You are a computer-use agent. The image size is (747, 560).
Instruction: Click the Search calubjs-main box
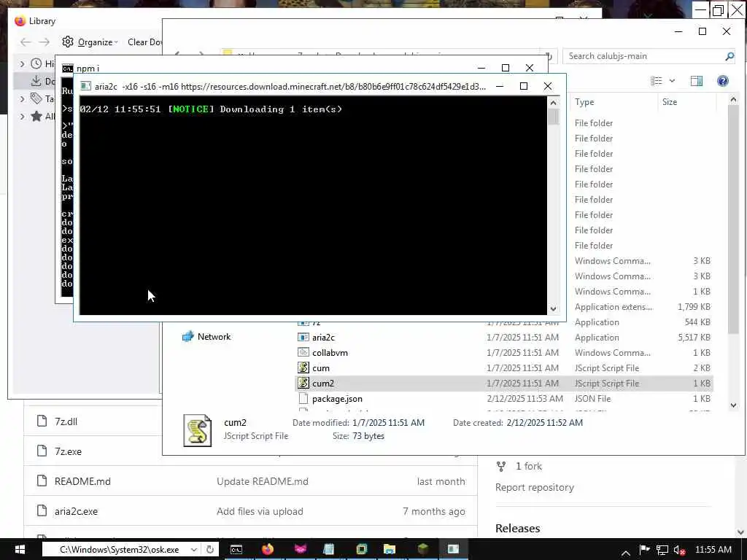(x=644, y=55)
